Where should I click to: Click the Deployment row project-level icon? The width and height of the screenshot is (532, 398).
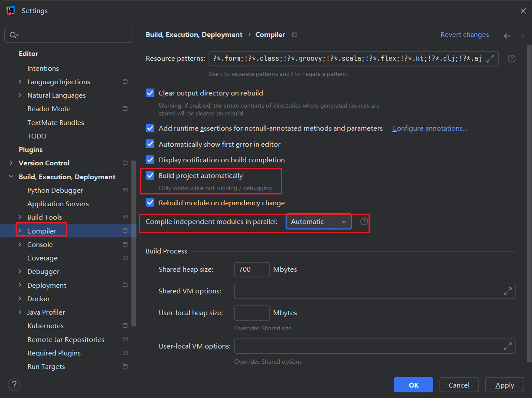[125, 285]
